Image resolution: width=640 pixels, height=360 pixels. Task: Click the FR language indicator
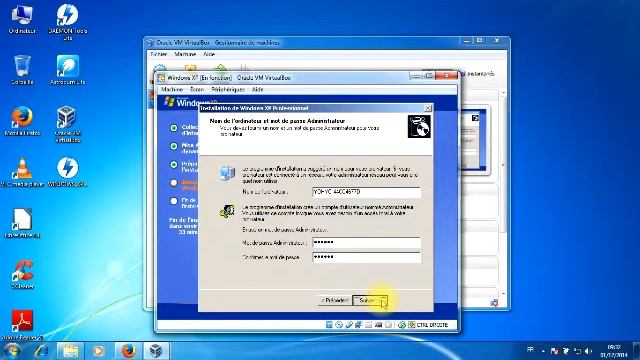coord(530,349)
